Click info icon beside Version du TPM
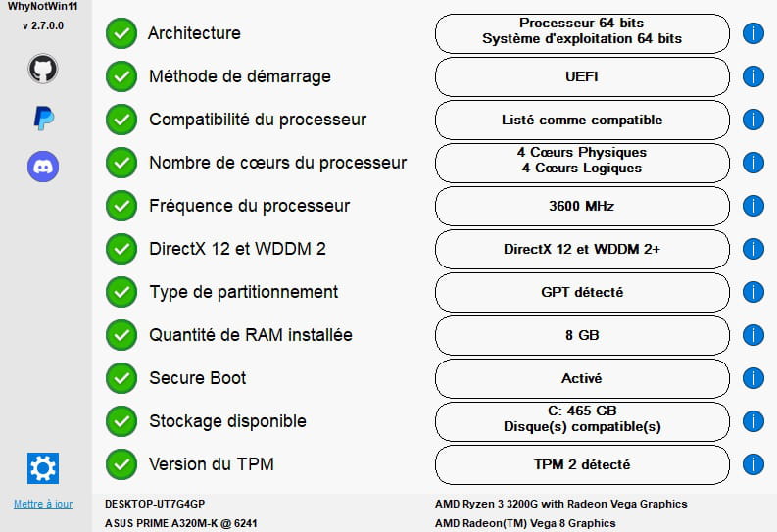The image size is (777, 532). [x=753, y=464]
